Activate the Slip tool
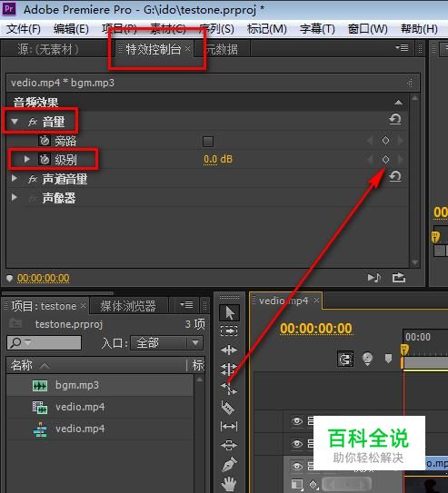448x493 pixels. click(x=229, y=427)
